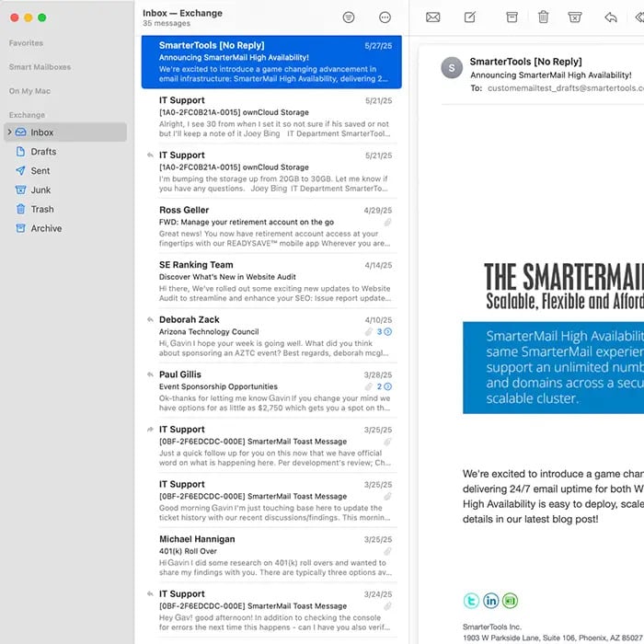644x644 pixels.
Task: Click the LinkedIn icon in the email
Action: (491, 601)
